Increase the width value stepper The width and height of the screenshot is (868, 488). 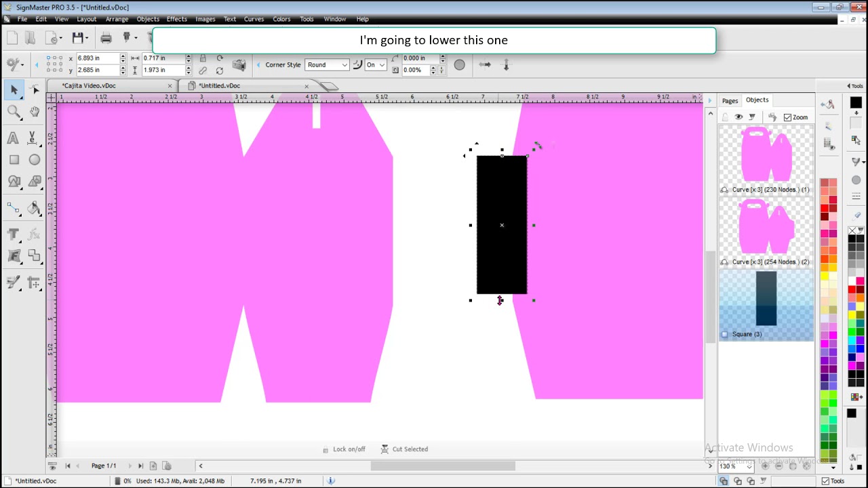coord(189,56)
